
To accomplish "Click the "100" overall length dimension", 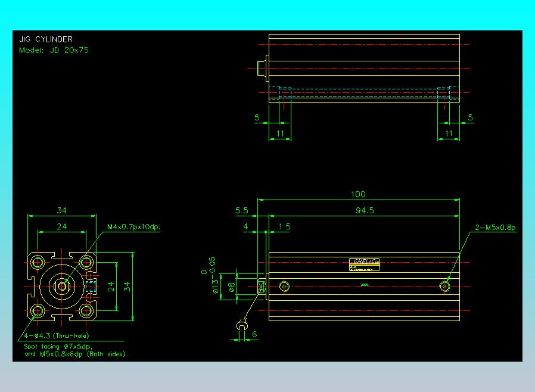I will (x=358, y=194).
